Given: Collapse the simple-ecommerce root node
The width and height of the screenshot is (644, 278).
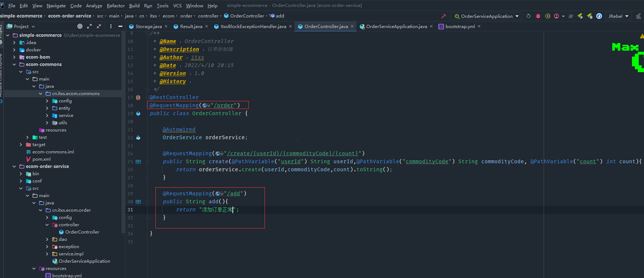Looking at the screenshot, I should click(8, 35).
